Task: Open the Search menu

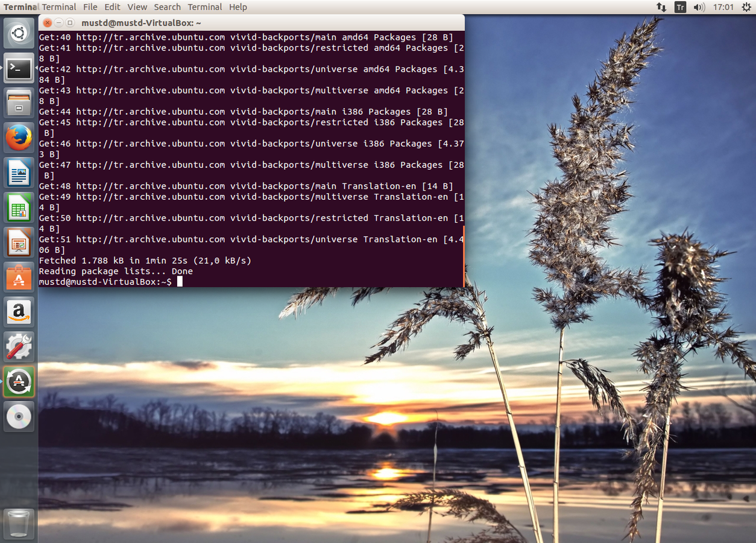Action: [x=168, y=7]
